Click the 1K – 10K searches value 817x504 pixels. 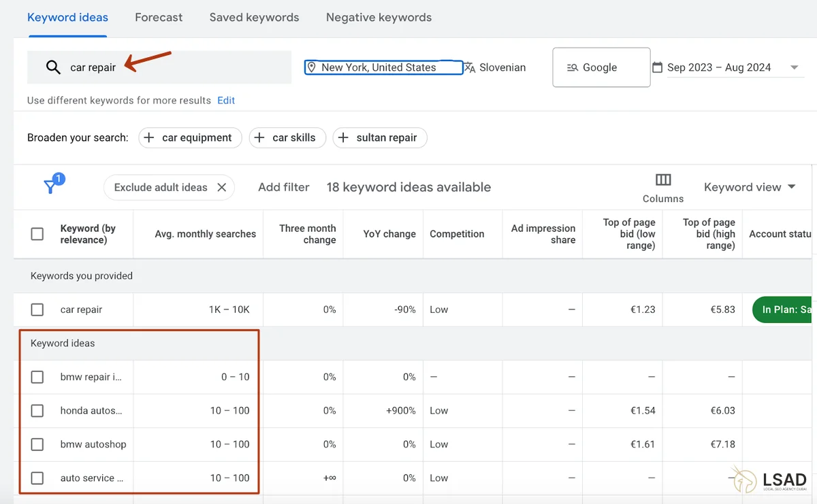coord(229,309)
